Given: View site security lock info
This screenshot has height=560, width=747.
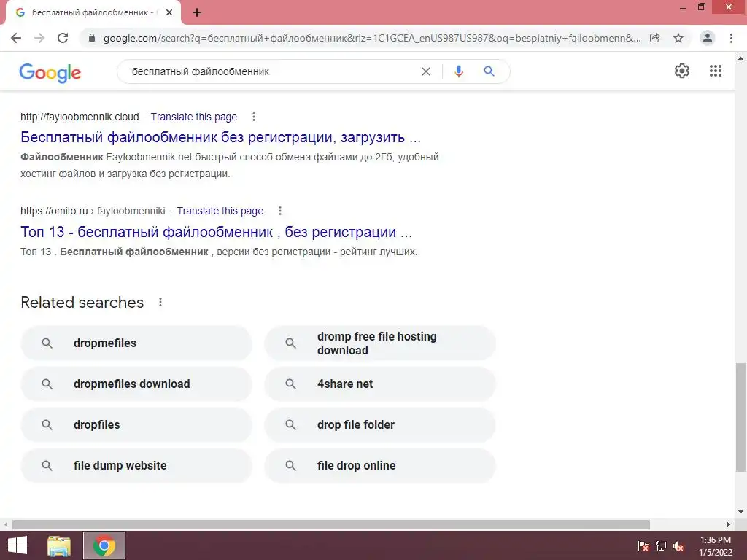Looking at the screenshot, I should tap(92, 38).
